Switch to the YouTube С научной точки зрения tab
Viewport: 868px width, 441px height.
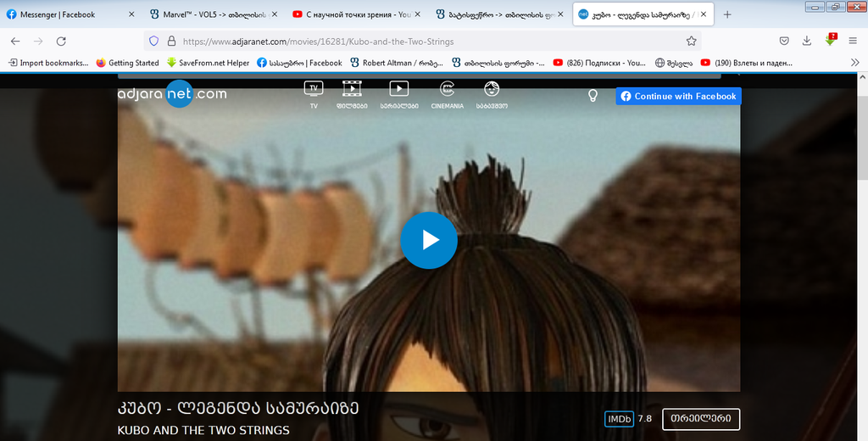coord(355,14)
